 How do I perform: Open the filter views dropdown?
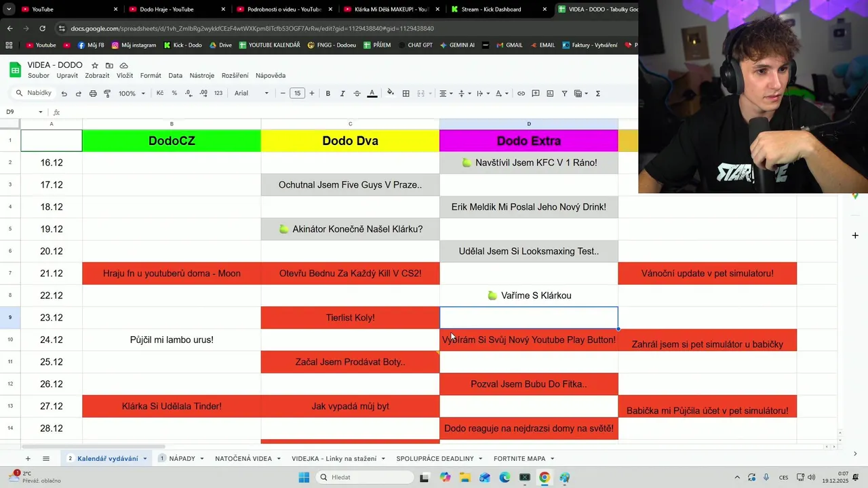coord(580,94)
